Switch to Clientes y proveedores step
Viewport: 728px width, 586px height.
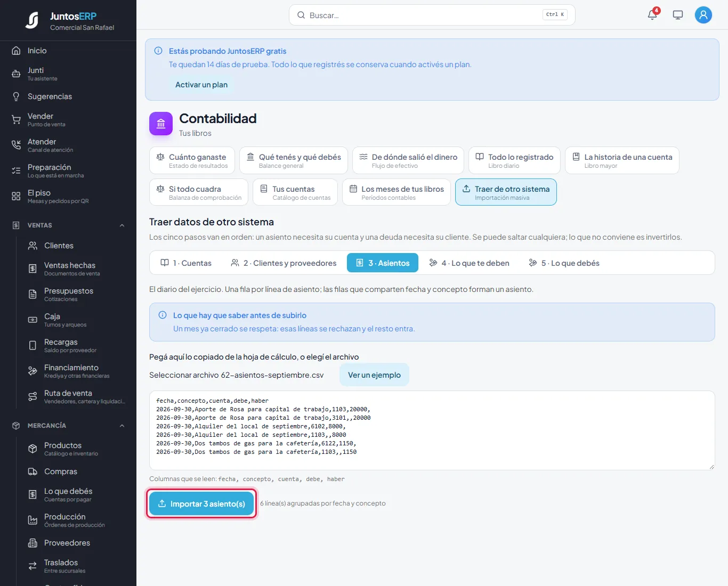coord(284,263)
